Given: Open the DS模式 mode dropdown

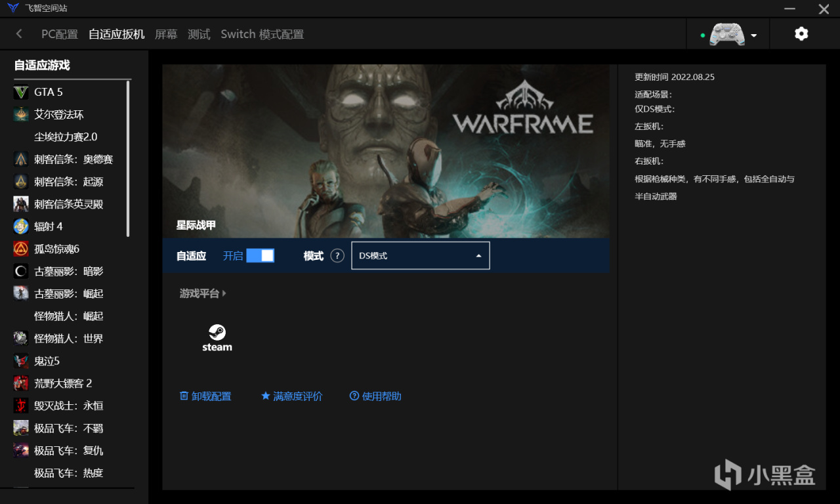Looking at the screenshot, I should pyautogui.click(x=421, y=256).
